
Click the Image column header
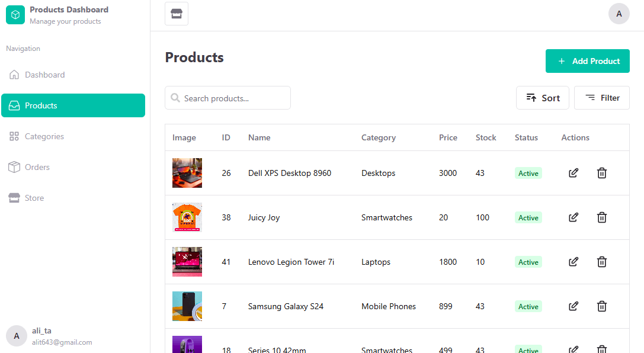[184, 137]
